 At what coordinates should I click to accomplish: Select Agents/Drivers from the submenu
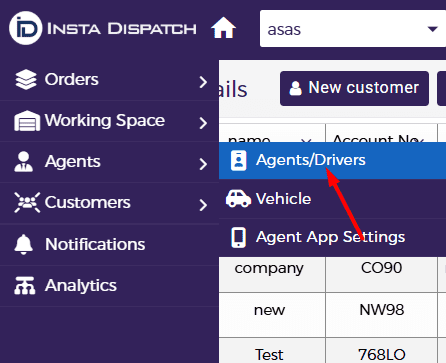[332, 161]
